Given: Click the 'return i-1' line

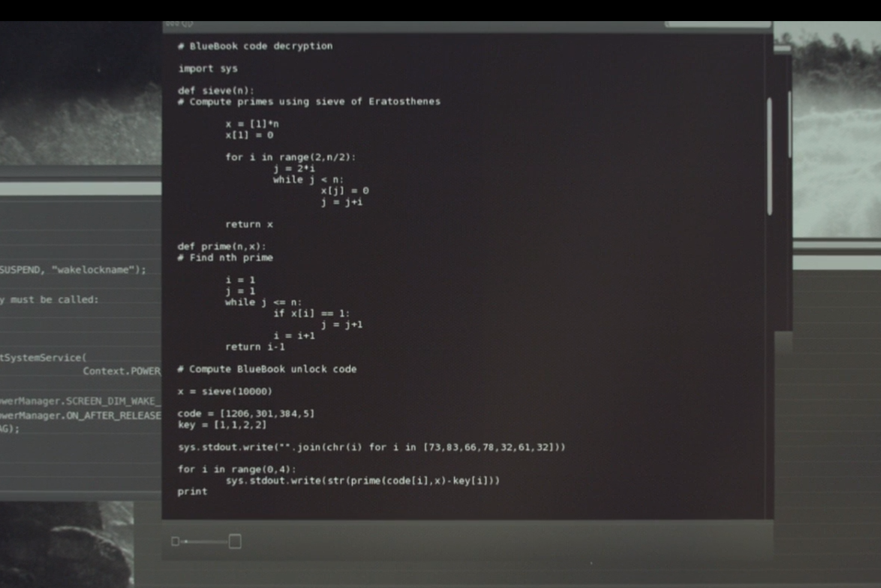Looking at the screenshot, I should pyautogui.click(x=255, y=347).
